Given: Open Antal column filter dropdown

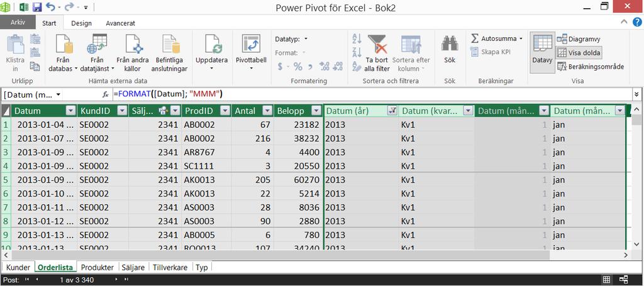Looking at the screenshot, I should [x=267, y=111].
